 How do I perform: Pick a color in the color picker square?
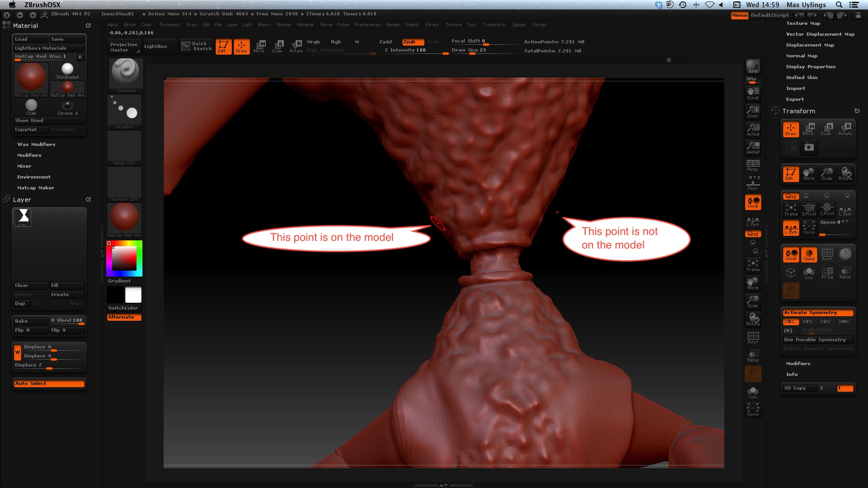(124, 259)
